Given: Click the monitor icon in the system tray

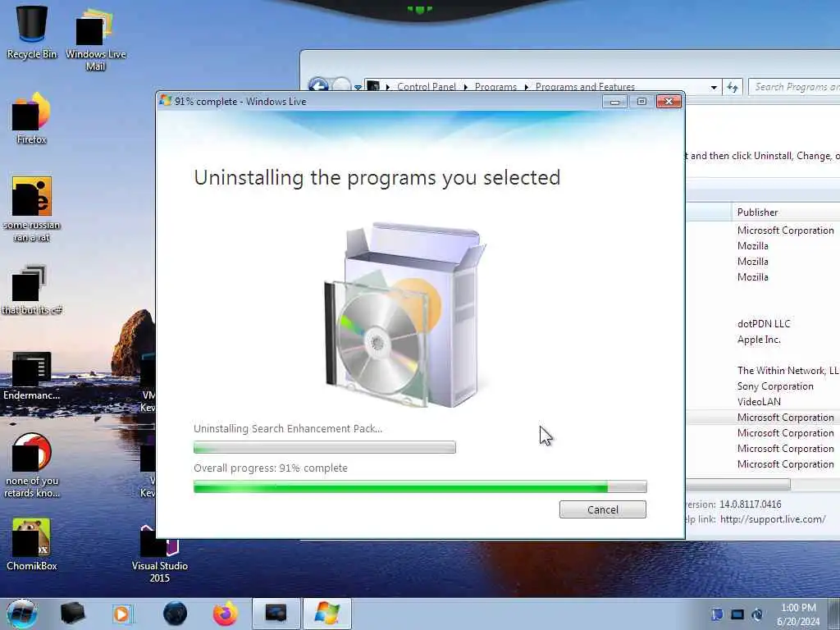Looking at the screenshot, I should [737, 614].
